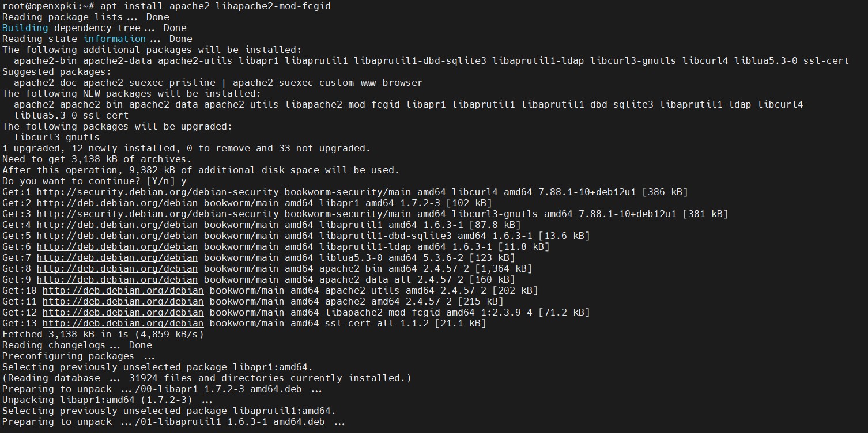The image size is (868, 433).
Task: Click the Get:10 apache2-utils download URL
Action: (123, 290)
